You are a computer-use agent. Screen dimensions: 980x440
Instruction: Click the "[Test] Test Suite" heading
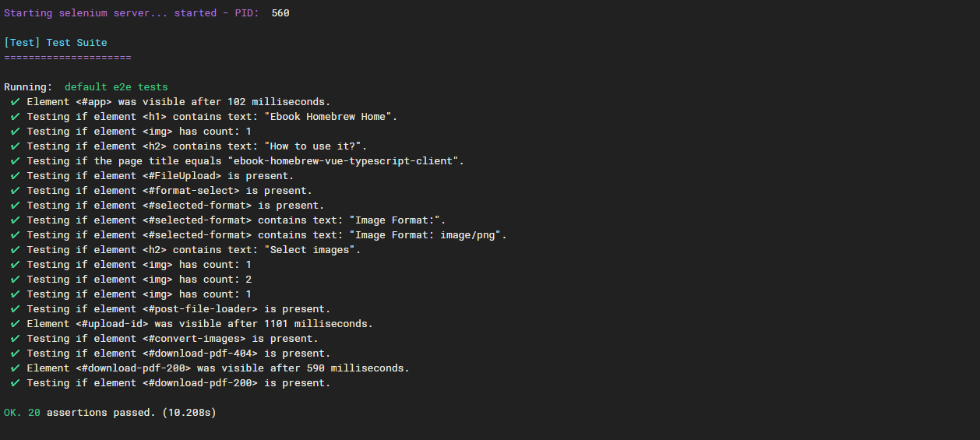pos(55,43)
